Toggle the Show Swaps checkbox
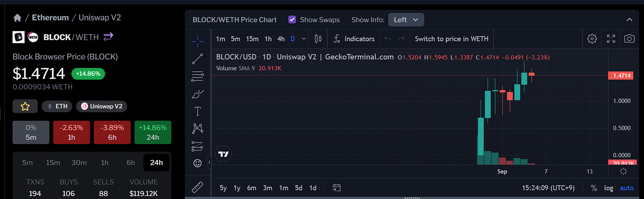Viewport: 644px width, 199px height. pyautogui.click(x=292, y=20)
